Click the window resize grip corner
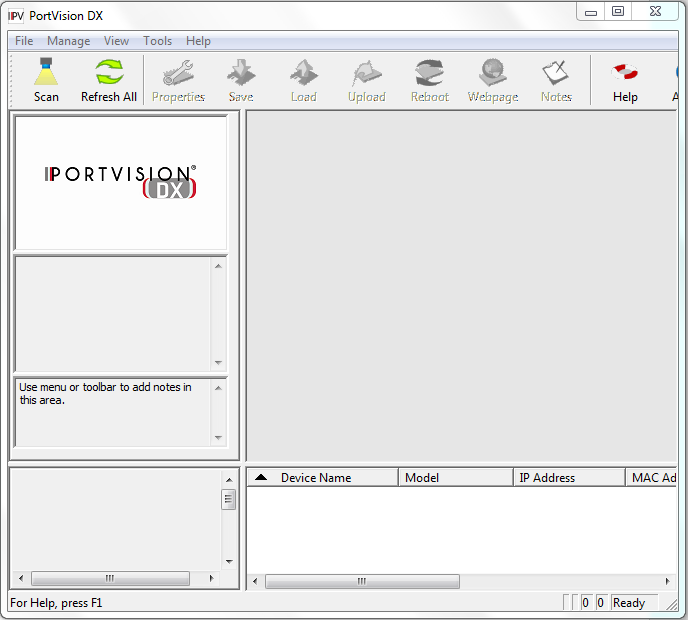This screenshot has width=688, height=620. click(672, 605)
